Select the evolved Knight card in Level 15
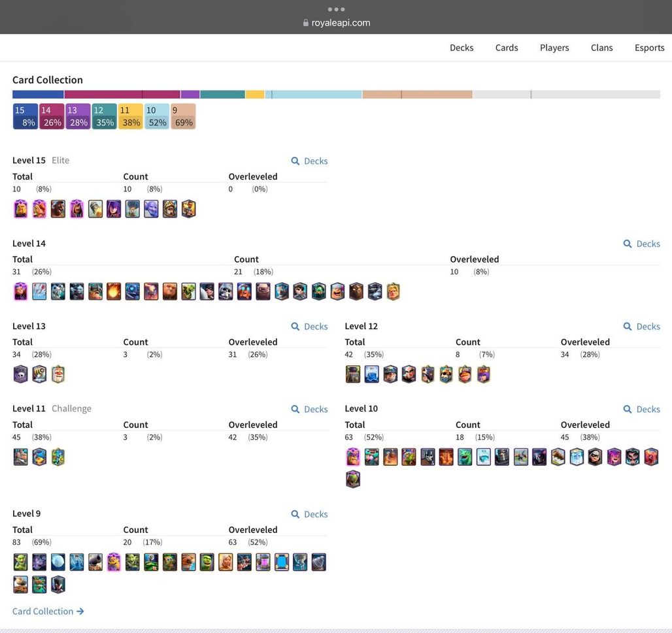 point(20,209)
